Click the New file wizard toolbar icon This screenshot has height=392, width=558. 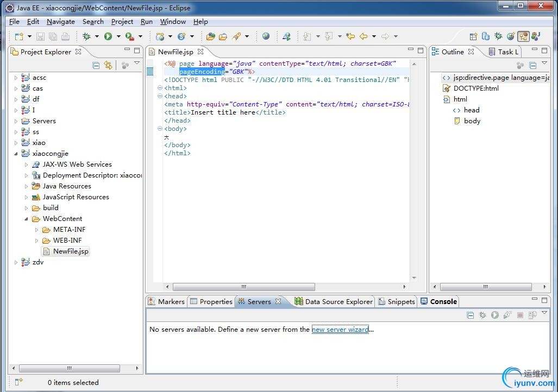tap(19, 36)
